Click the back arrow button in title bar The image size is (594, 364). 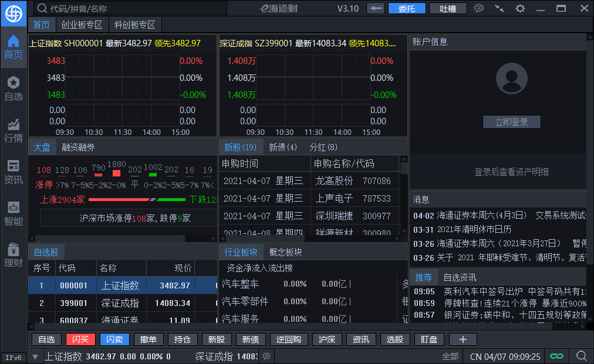tap(376, 8)
